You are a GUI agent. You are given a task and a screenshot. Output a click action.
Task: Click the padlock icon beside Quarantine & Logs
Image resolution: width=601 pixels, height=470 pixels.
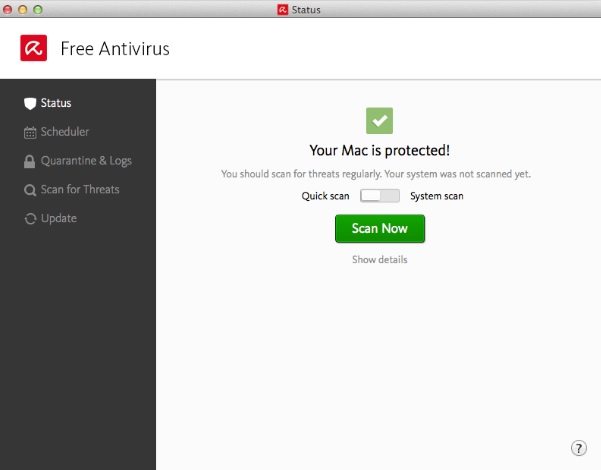click(x=30, y=161)
